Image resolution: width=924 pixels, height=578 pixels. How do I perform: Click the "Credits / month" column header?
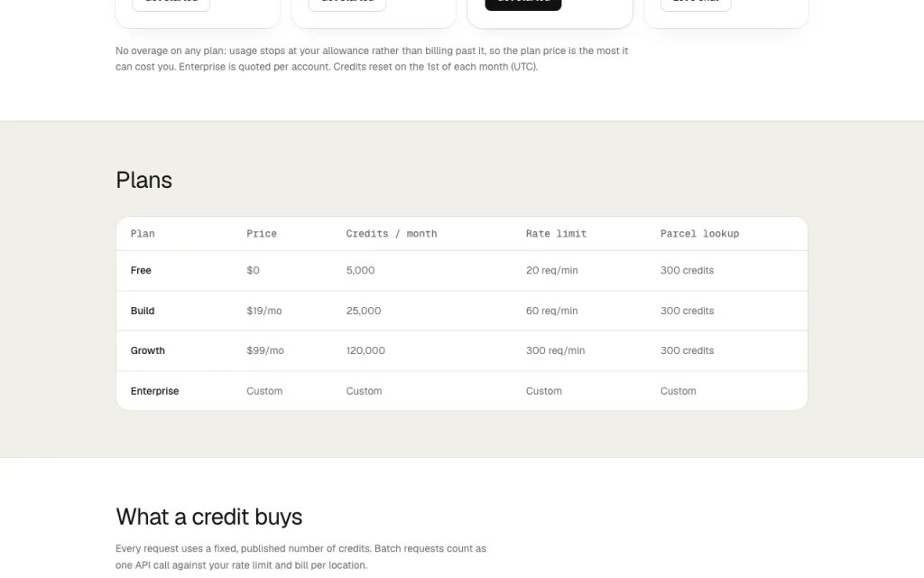(x=392, y=234)
